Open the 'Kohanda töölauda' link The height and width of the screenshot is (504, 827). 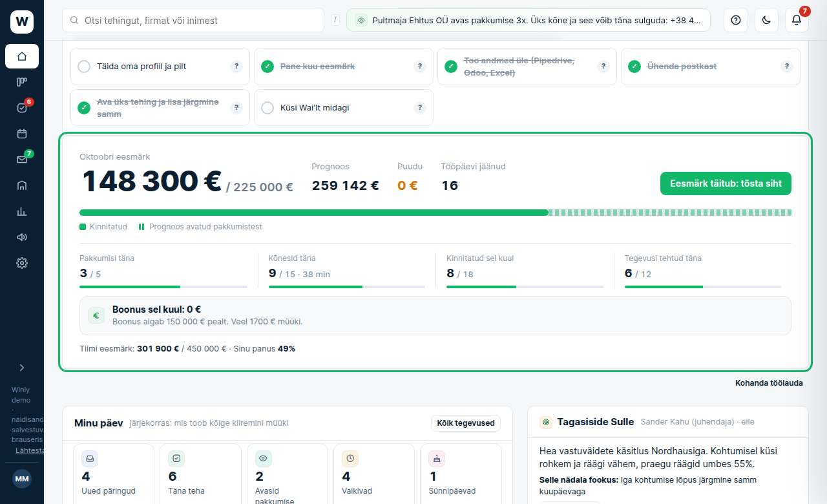pos(769,383)
